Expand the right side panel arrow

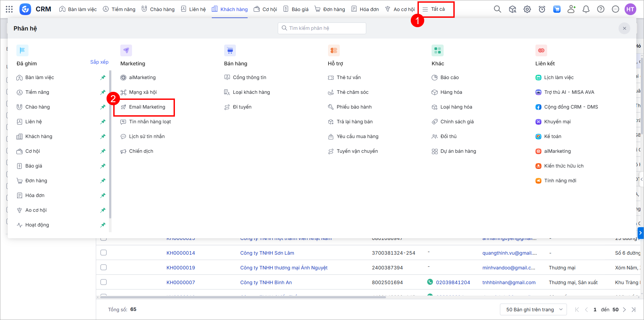pyautogui.click(x=640, y=233)
